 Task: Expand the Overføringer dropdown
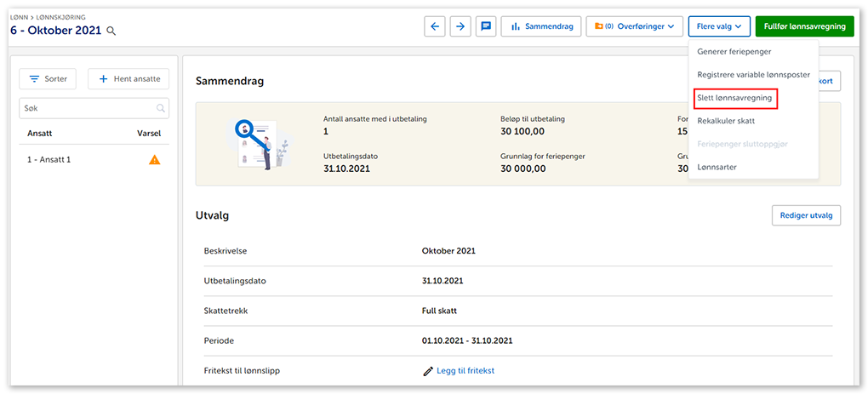(635, 26)
